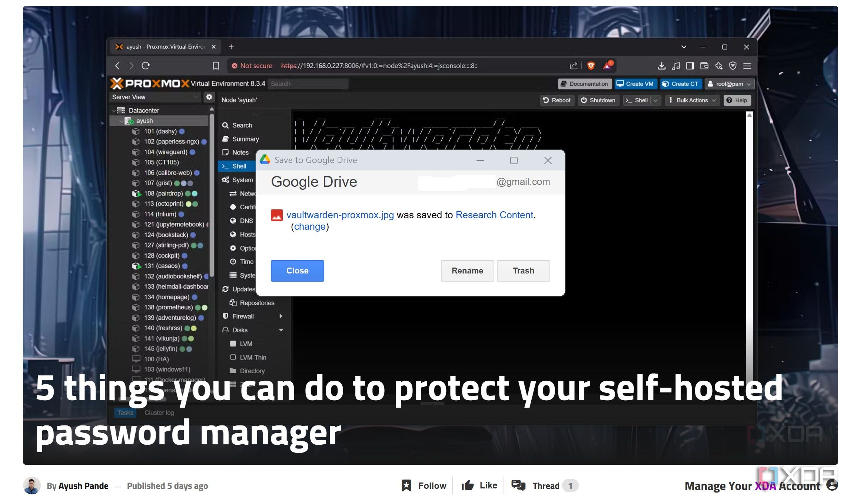Open the vaultwarden-proxmox.jpg link
The image size is (850, 504).
340,215
